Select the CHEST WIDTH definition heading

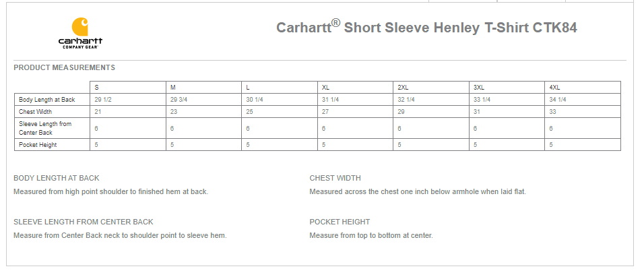click(335, 179)
